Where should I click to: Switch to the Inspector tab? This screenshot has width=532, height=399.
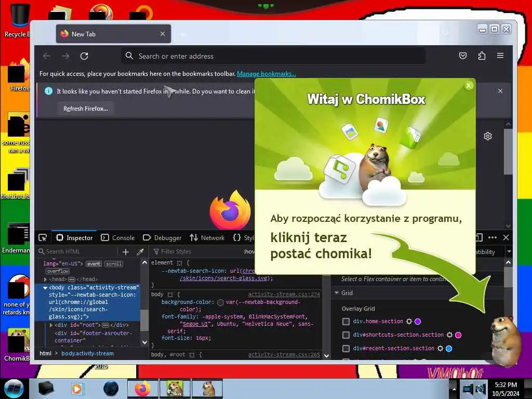point(74,238)
